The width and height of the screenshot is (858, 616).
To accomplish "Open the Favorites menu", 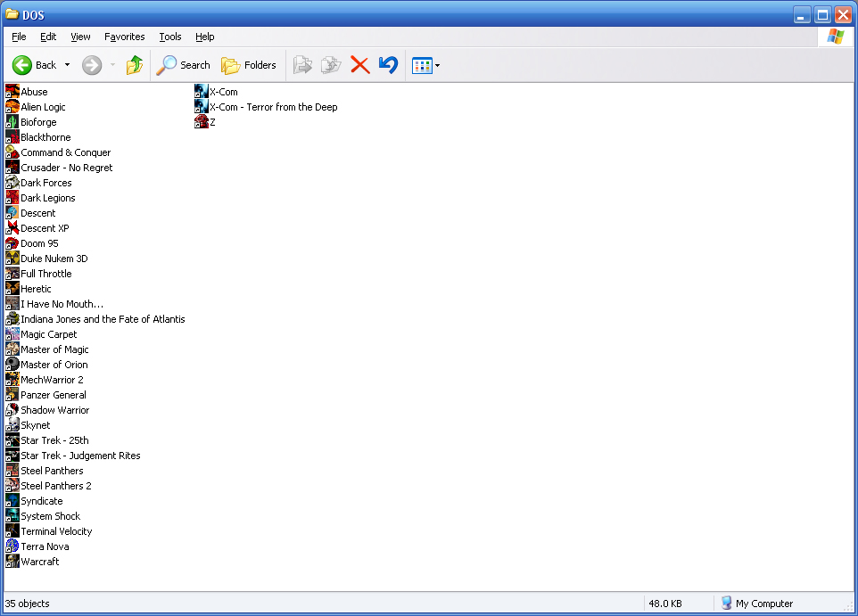I will click(x=125, y=37).
